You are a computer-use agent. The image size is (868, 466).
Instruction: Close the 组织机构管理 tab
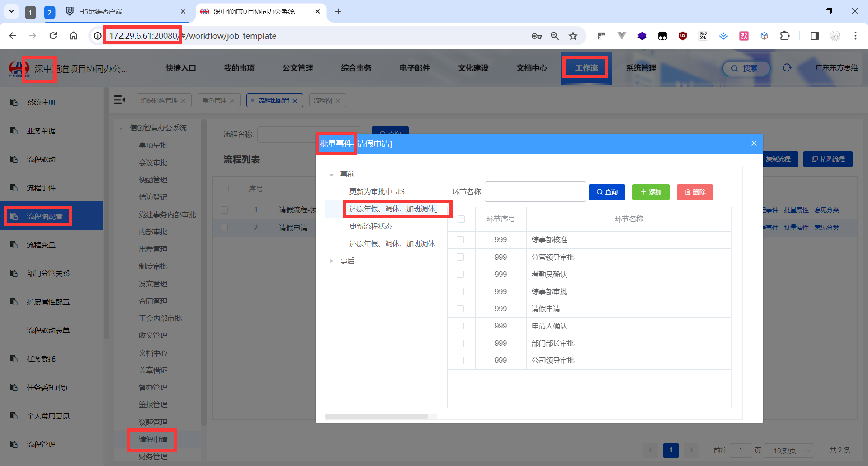pos(184,101)
